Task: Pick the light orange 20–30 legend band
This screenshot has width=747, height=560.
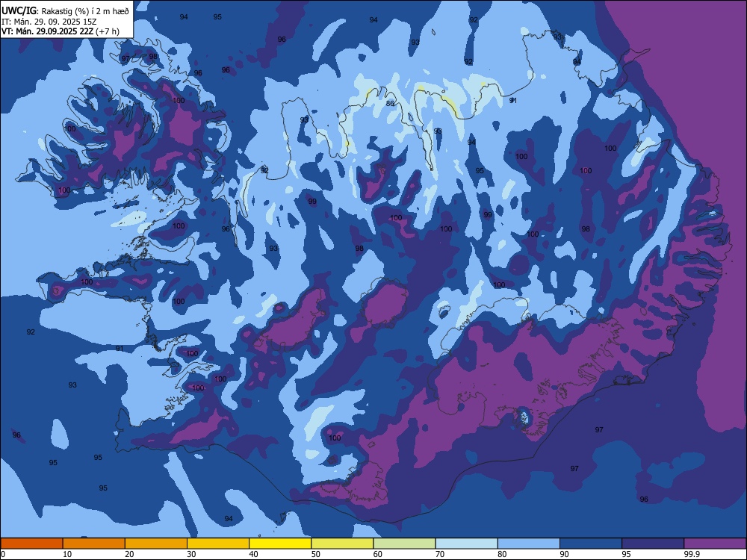Action: (x=156, y=544)
